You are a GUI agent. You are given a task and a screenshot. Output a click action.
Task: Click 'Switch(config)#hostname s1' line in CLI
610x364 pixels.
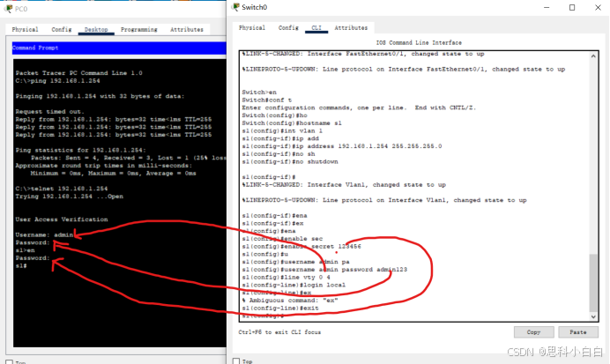(x=292, y=123)
